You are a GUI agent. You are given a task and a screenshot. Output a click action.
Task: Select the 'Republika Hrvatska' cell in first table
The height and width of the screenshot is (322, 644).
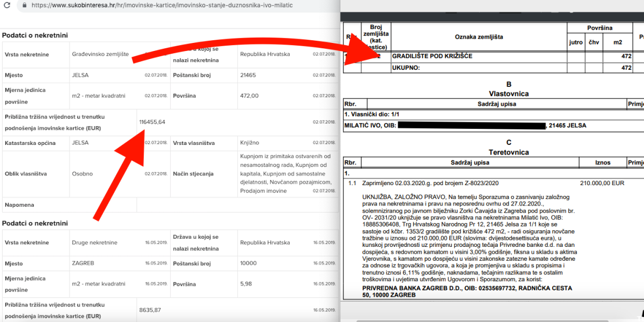[x=265, y=54]
